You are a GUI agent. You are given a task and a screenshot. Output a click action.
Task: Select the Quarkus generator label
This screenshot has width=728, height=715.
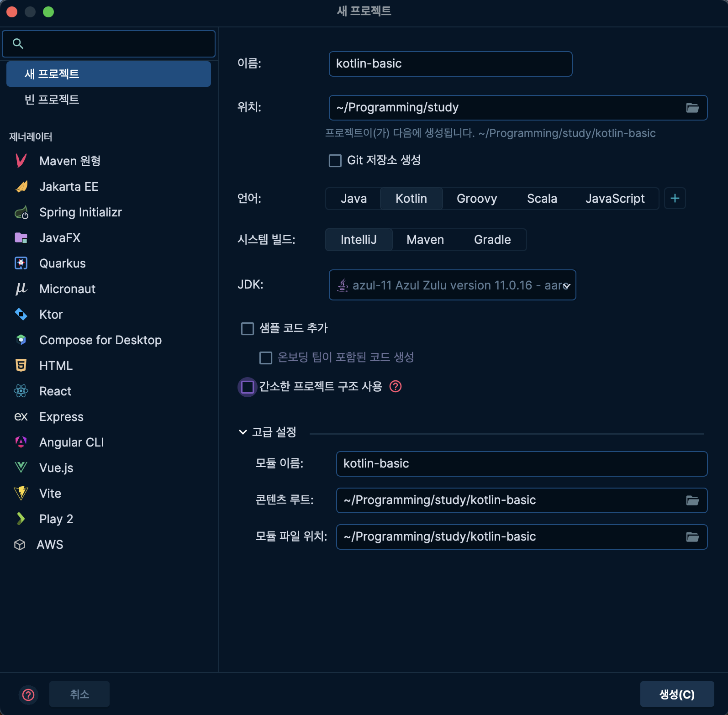click(62, 263)
